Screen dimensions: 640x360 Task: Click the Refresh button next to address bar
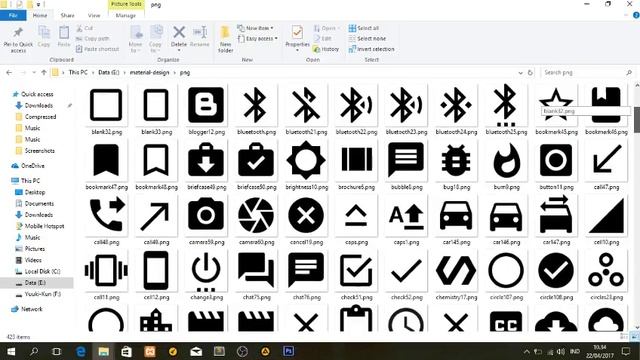tap(530, 73)
